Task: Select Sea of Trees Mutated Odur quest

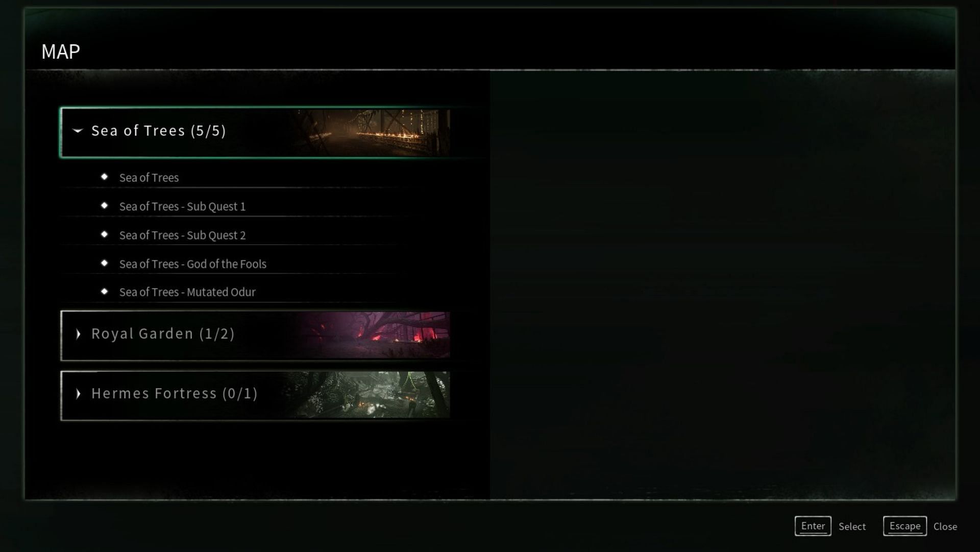Action: (187, 292)
